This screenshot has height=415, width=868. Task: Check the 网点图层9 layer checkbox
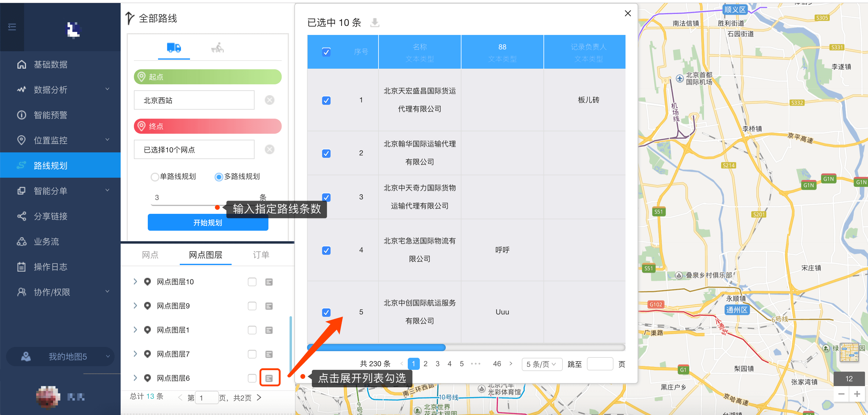[x=252, y=306]
